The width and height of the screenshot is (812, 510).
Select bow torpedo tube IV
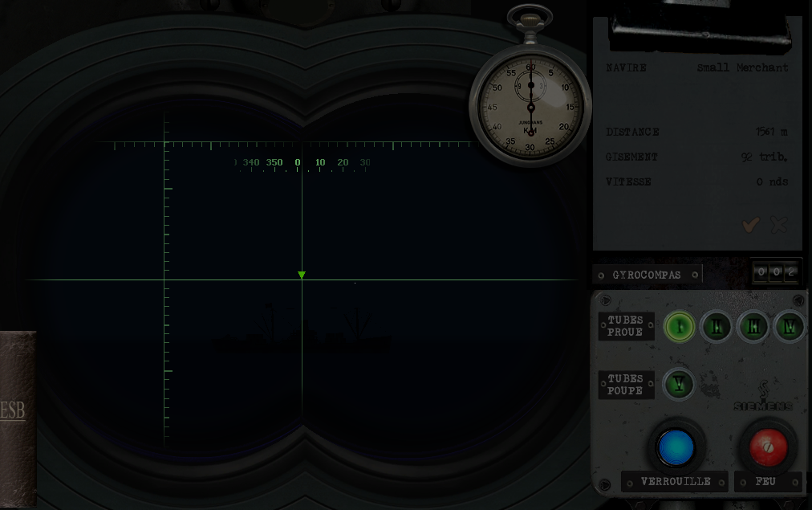coord(790,327)
